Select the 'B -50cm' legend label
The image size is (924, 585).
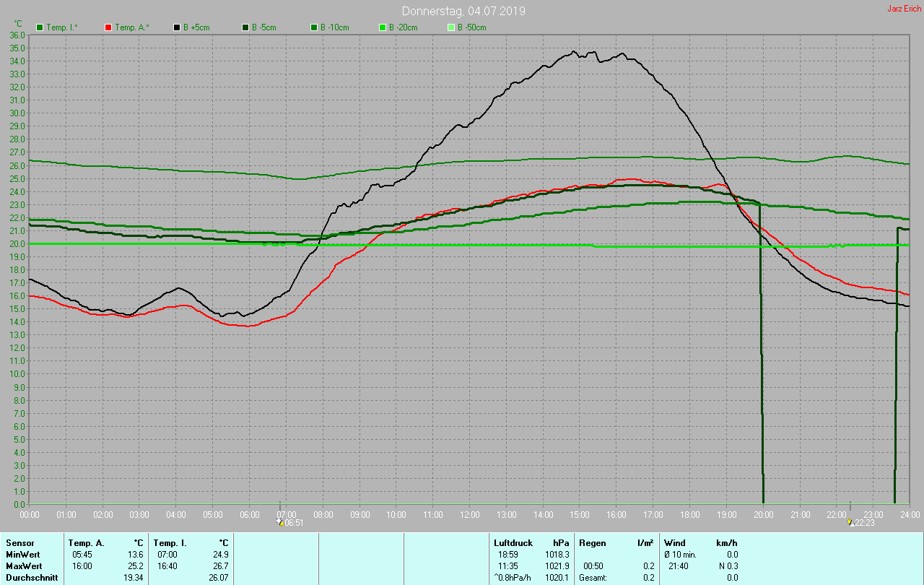point(472,27)
